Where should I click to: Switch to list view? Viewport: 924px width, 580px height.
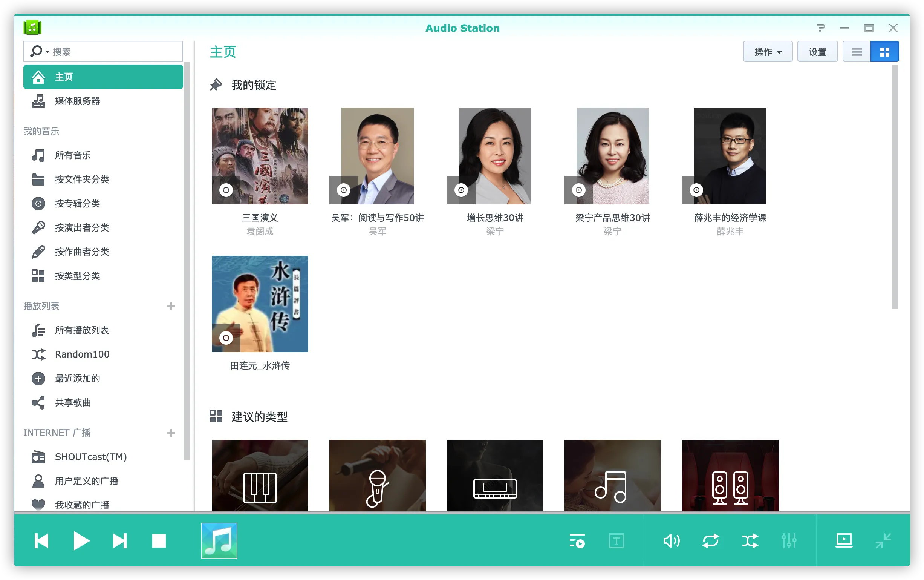coord(857,52)
